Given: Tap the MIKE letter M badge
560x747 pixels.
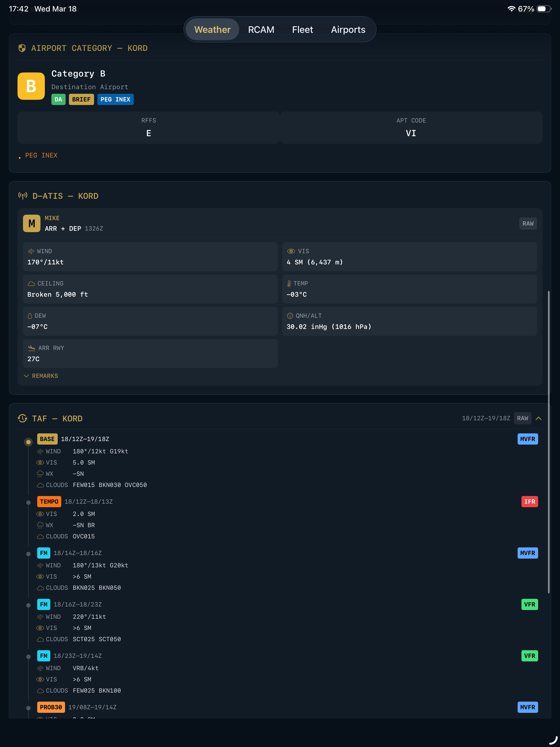Looking at the screenshot, I should tap(32, 223).
